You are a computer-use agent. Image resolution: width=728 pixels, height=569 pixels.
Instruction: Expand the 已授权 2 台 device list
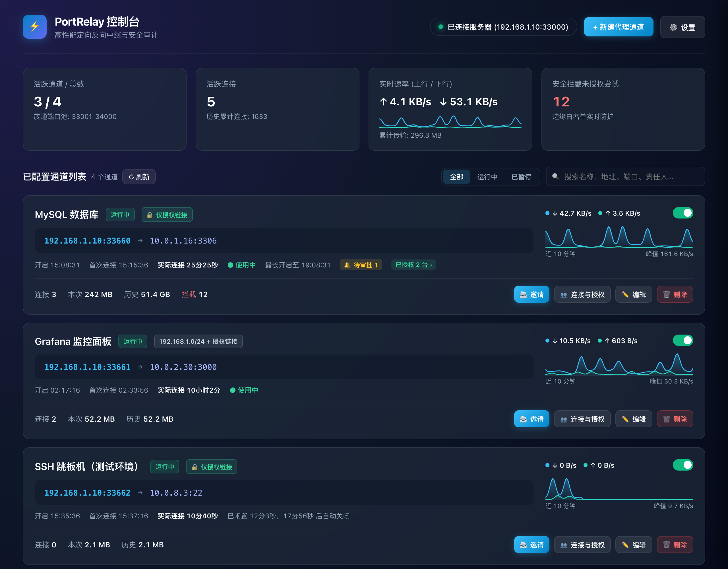pyautogui.click(x=414, y=265)
